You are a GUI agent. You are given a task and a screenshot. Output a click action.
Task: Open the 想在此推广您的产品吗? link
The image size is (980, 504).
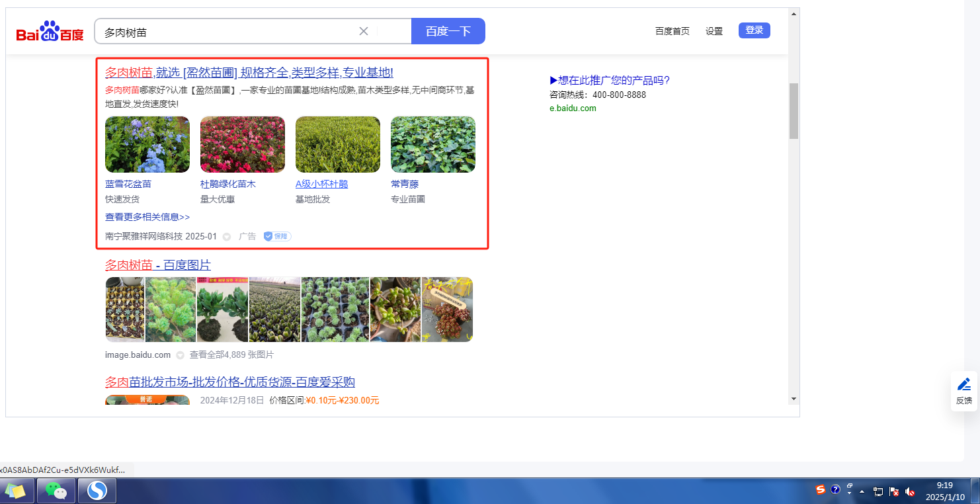coord(610,81)
